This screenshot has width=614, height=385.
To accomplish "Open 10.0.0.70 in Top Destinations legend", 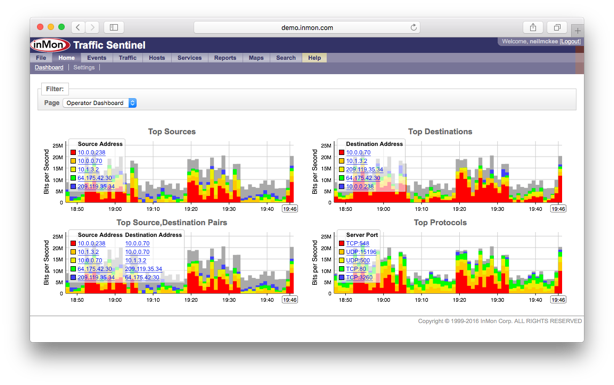I will click(x=358, y=152).
